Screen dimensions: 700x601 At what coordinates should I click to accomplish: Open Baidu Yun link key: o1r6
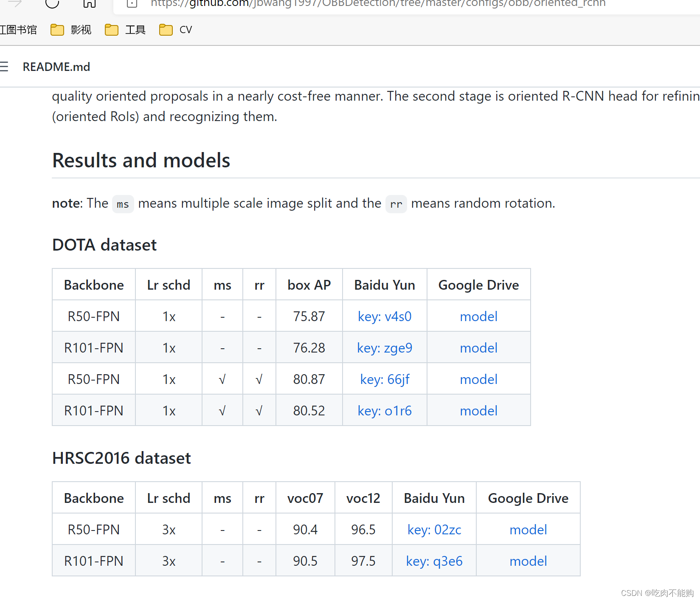click(385, 411)
